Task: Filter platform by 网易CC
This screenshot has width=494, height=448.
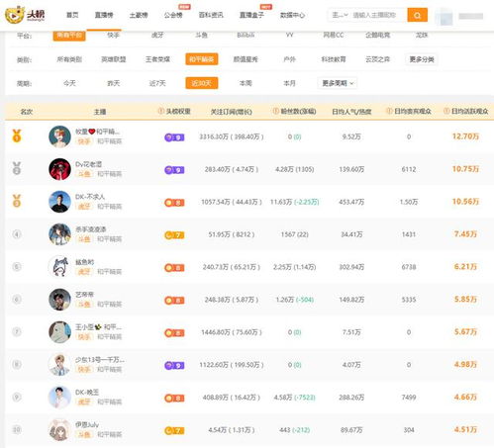Action: 334,35
